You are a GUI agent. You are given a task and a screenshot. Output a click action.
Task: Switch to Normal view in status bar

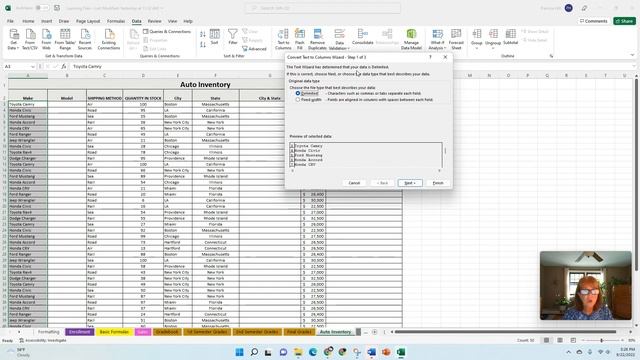546,340
